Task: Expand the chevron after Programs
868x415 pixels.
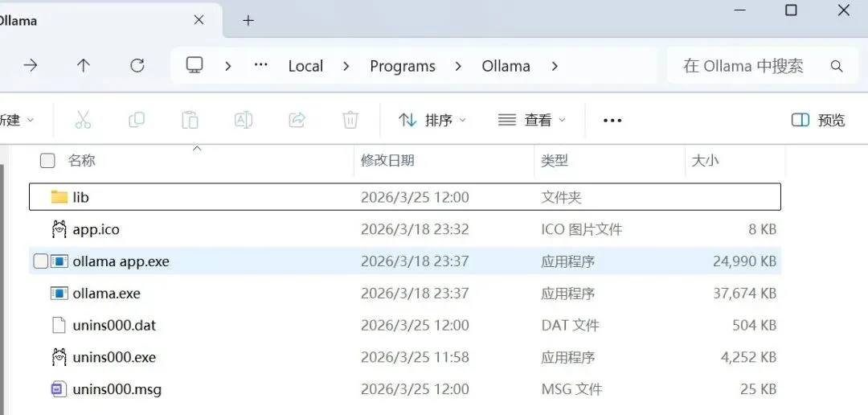Action: tap(458, 66)
